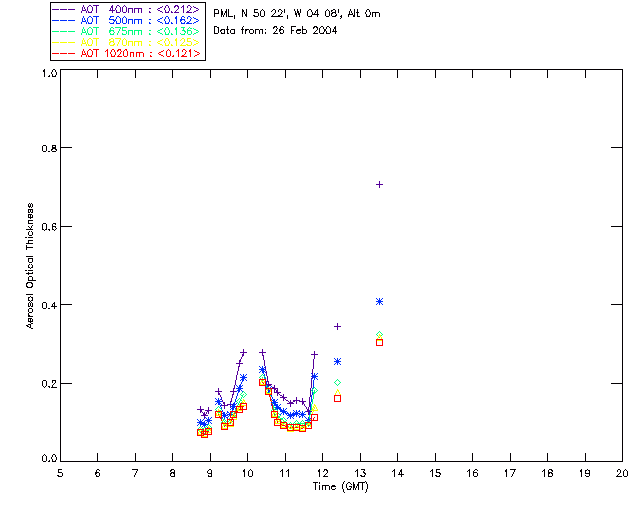The height and width of the screenshot is (512, 640).
Task: Click the Time (GMT) axis label
Action: [x=340, y=487]
